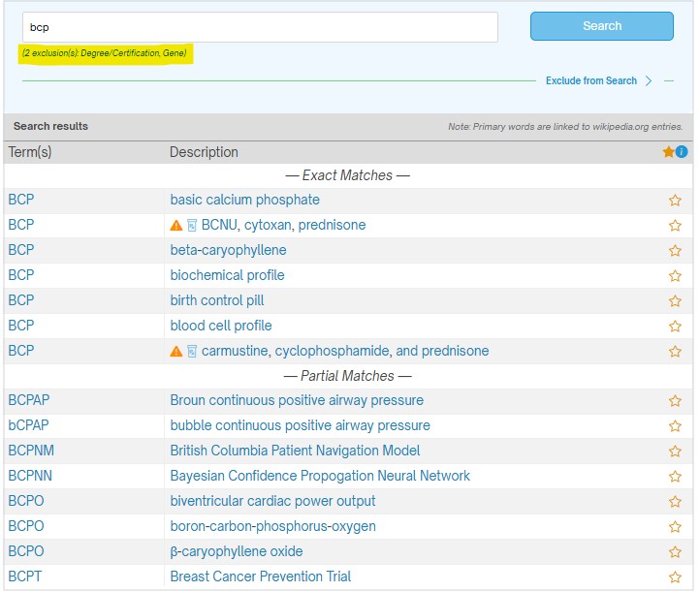Click warning triangle beside BCNU, cytoxan, prednisone

coord(176,226)
